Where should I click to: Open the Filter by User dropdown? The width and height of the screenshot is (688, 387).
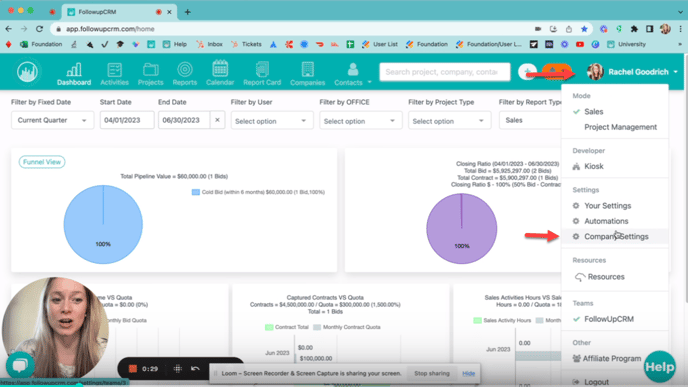(x=272, y=121)
